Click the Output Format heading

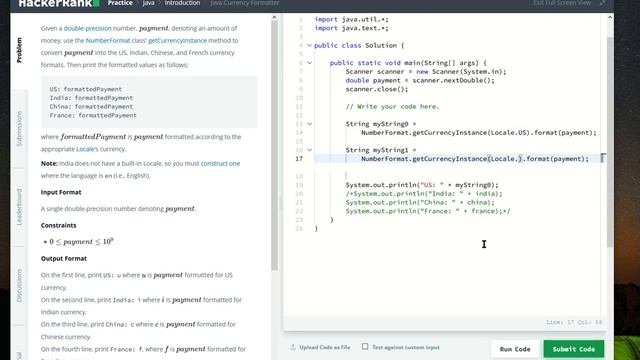click(64, 258)
